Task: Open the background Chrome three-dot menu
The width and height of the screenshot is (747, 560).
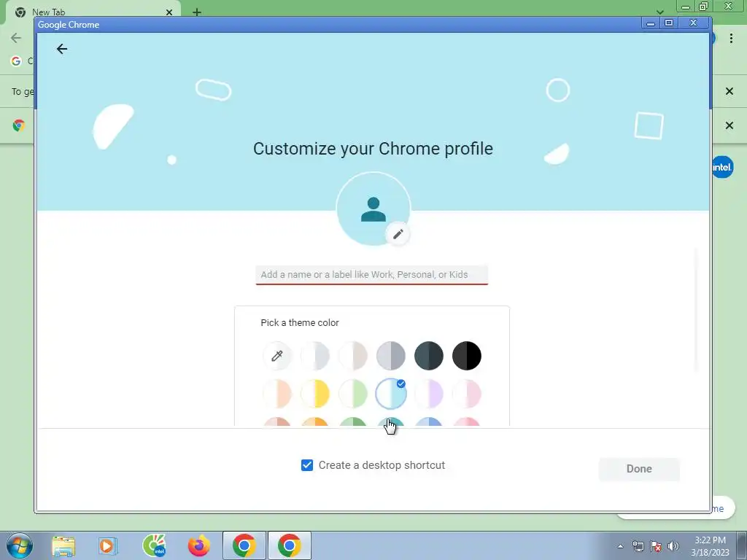Action: coord(731,38)
